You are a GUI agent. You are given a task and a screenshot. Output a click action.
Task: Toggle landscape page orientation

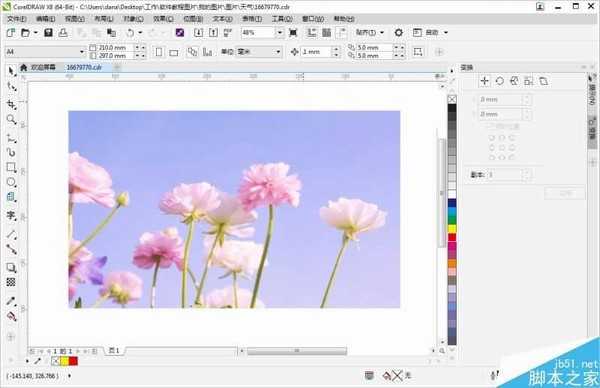[174, 52]
